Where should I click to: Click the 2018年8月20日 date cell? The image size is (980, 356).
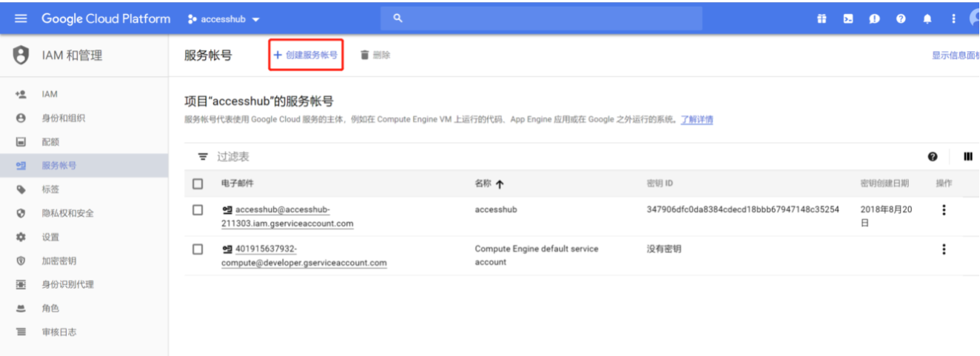point(886,216)
